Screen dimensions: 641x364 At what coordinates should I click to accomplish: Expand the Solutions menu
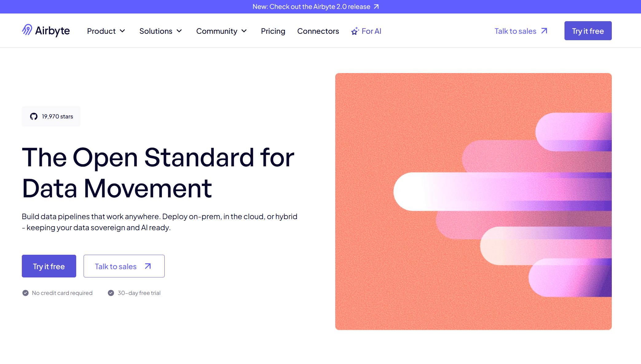[161, 31]
